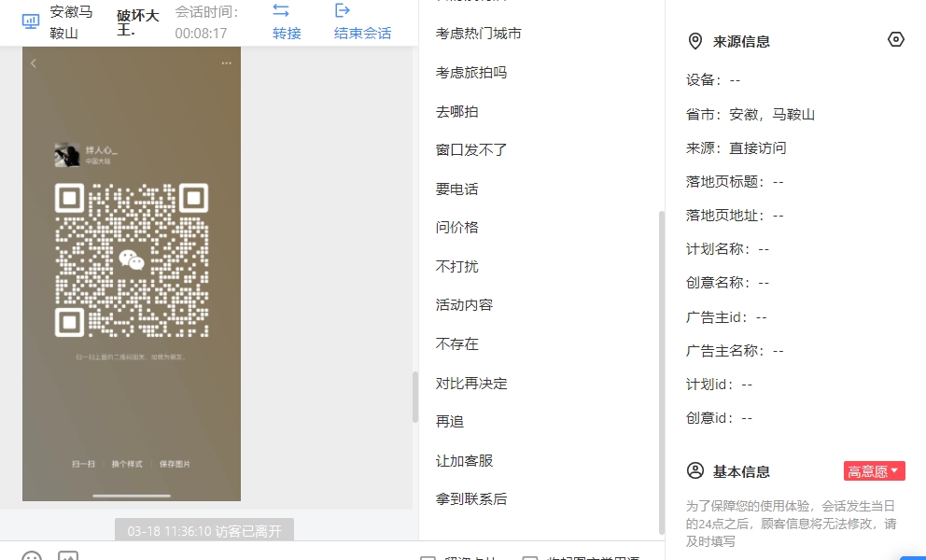Click the visitor device monitor icon
The width and height of the screenshot is (926, 560).
coord(30,21)
